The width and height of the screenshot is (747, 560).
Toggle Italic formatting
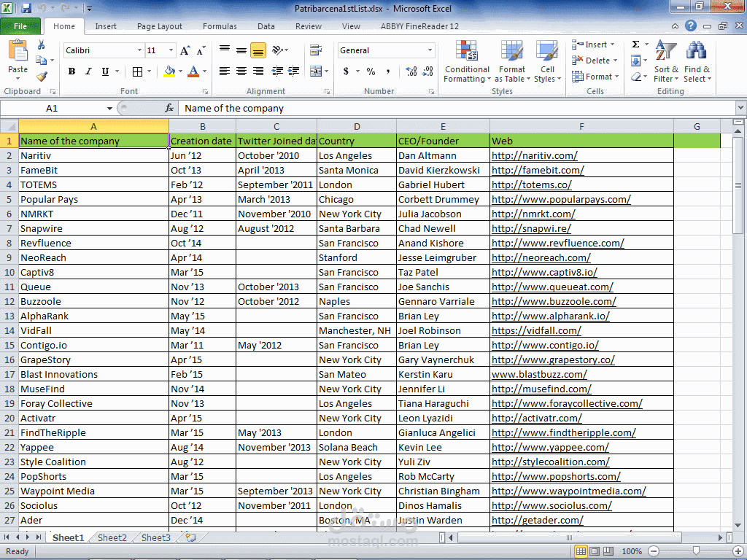tap(88, 71)
